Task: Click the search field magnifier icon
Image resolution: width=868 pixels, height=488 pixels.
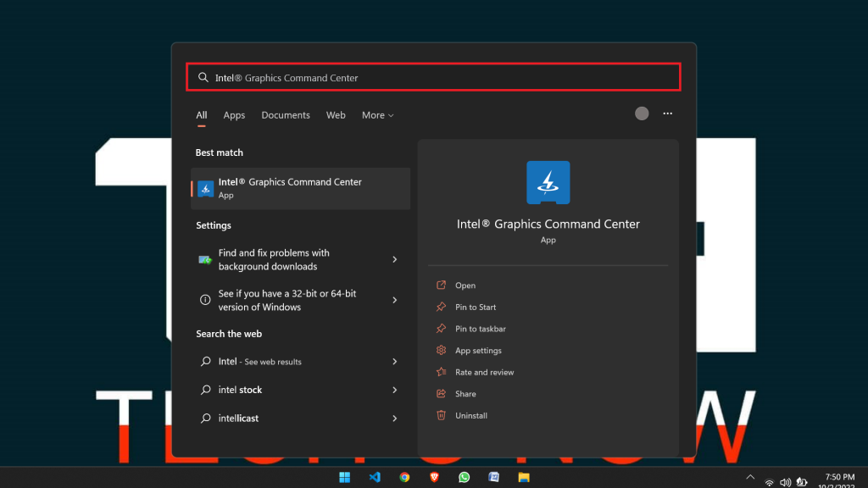Action: point(203,77)
